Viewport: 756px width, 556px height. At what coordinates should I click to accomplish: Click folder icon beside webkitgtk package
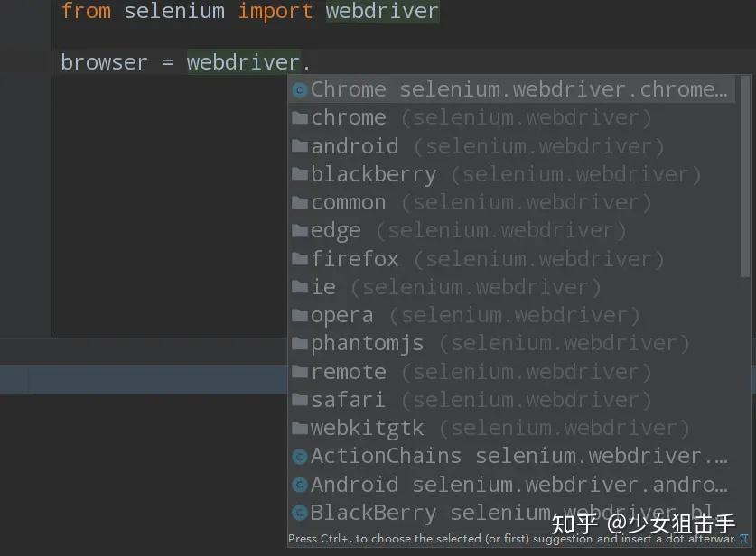300,428
